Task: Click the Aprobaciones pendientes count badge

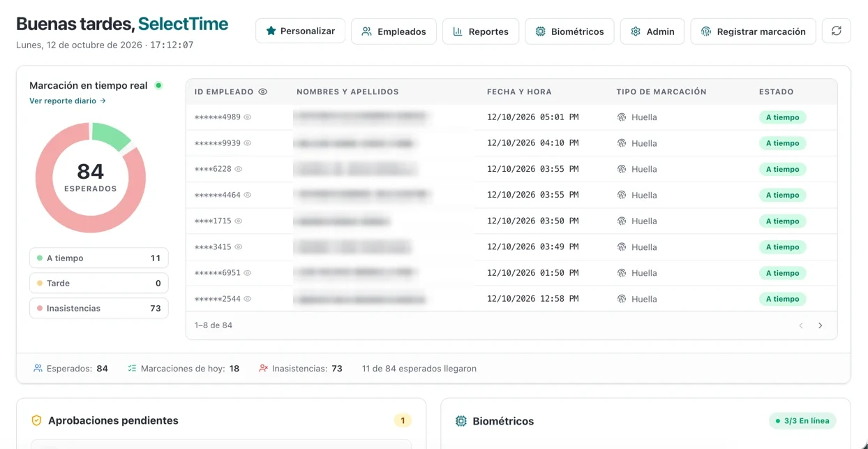Action: coord(403,420)
